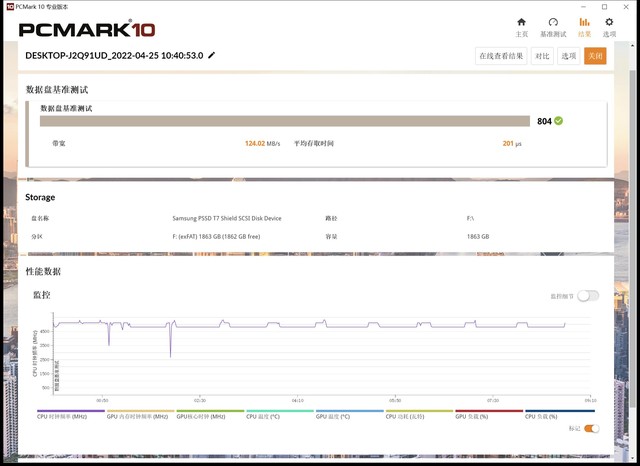The width and height of the screenshot is (640, 466).
Task: Click 在线查看结果 view results online button
Action: [501, 56]
